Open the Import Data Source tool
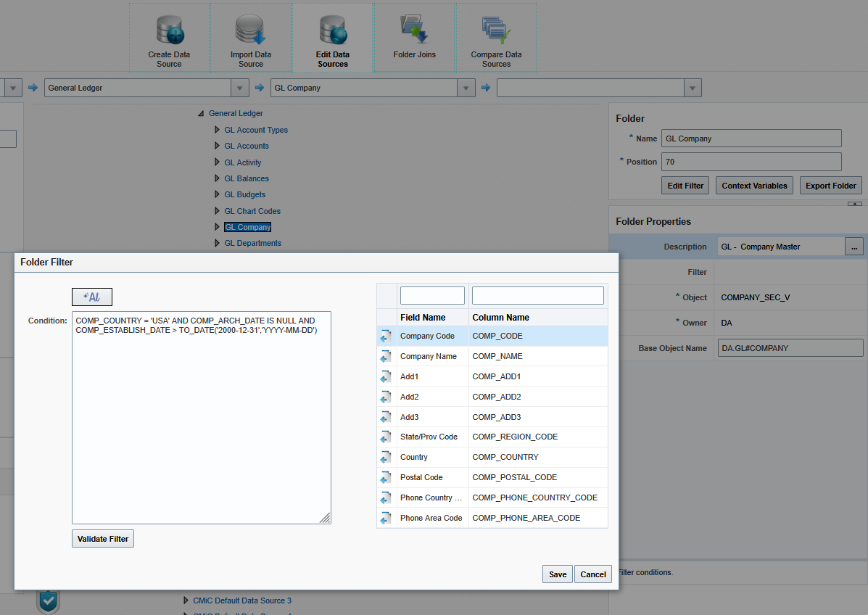Image resolution: width=868 pixels, height=615 pixels. tap(251, 38)
